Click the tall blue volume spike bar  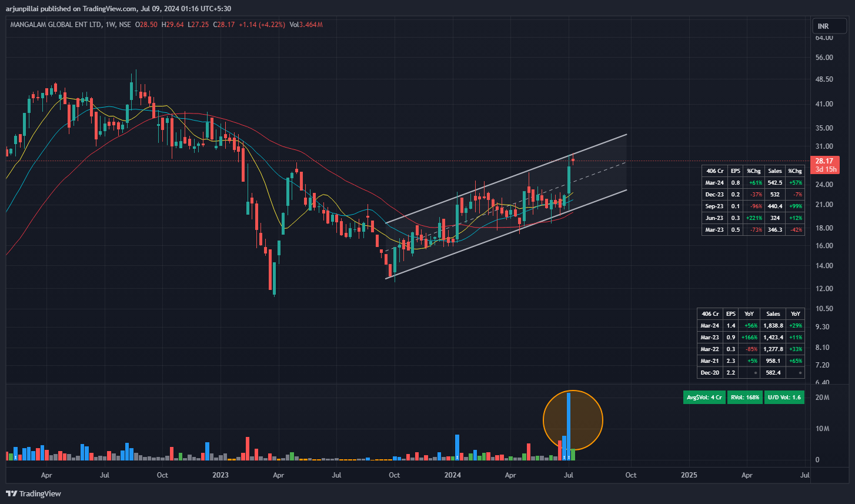[569, 426]
